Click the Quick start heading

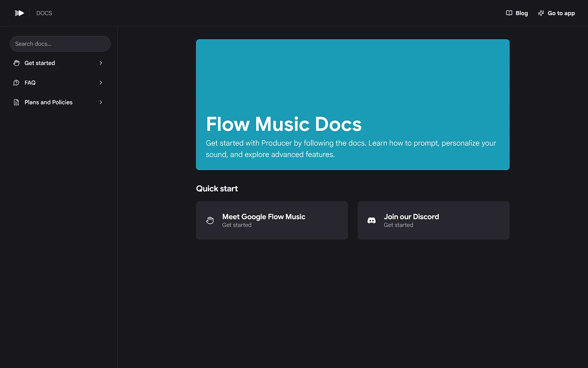[x=217, y=189]
